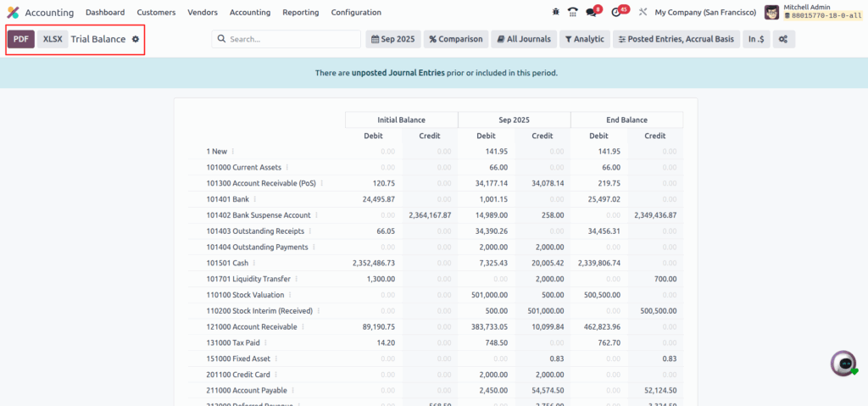Click the Sep 2025 column group header
The image size is (868, 406).
click(x=515, y=120)
